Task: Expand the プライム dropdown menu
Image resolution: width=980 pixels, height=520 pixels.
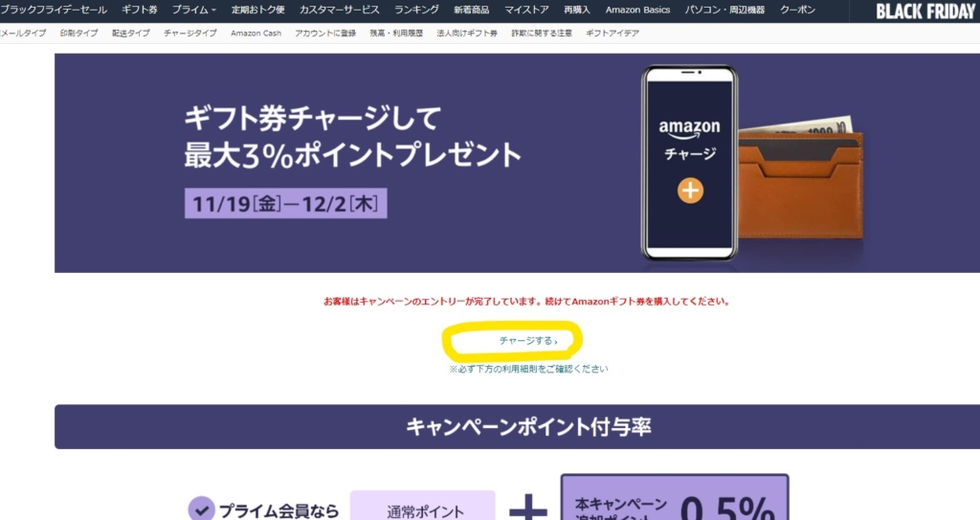Action: point(193,10)
